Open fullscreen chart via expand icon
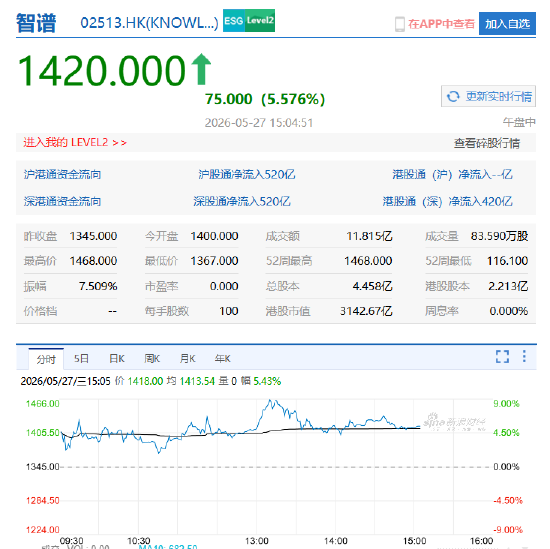The image size is (550, 549). [502, 356]
